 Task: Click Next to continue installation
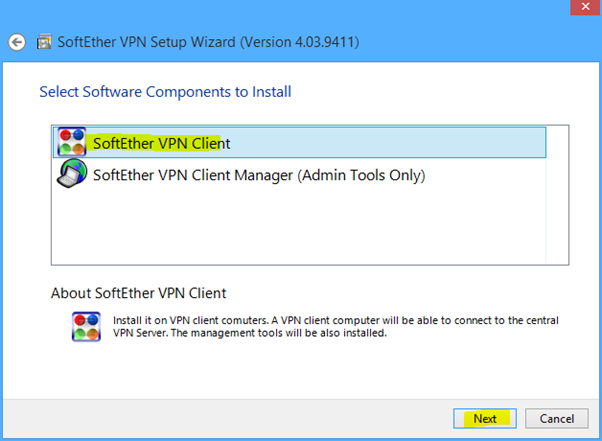pos(485,418)
